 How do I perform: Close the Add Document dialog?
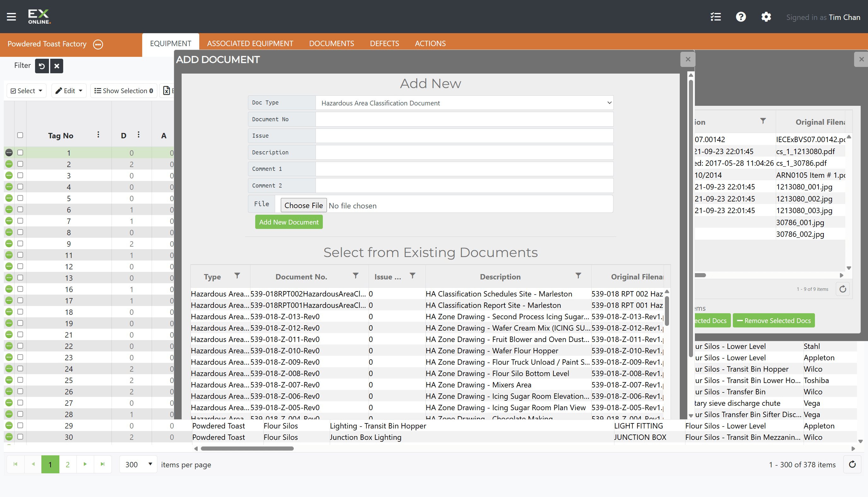[x=688, y=59]
